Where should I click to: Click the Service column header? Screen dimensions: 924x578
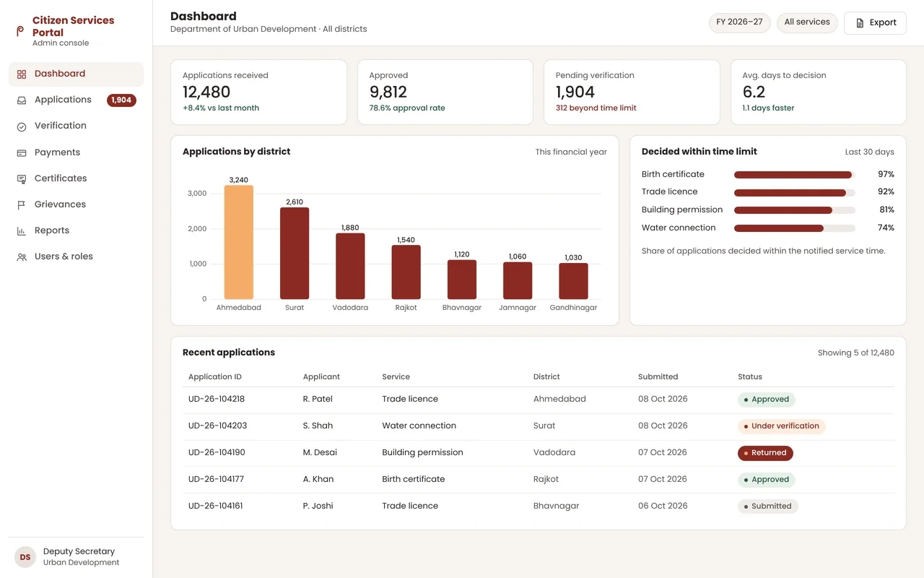tap(396, 377)
